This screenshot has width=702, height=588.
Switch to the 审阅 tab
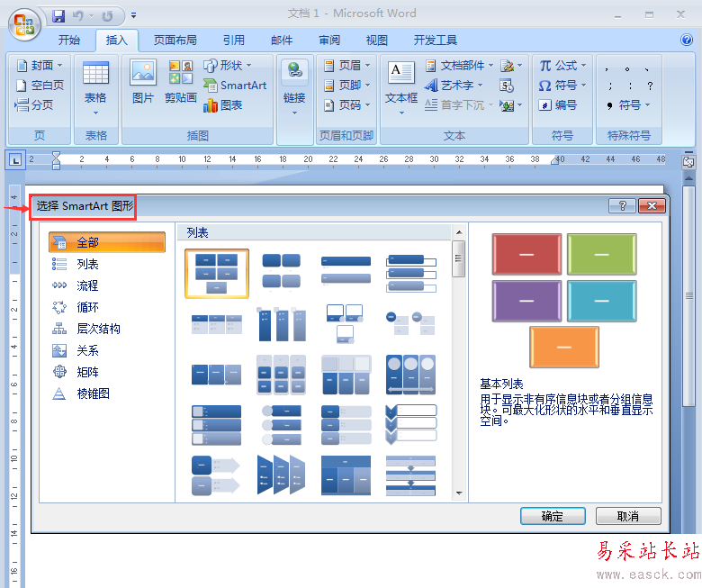tap(329, 41)
